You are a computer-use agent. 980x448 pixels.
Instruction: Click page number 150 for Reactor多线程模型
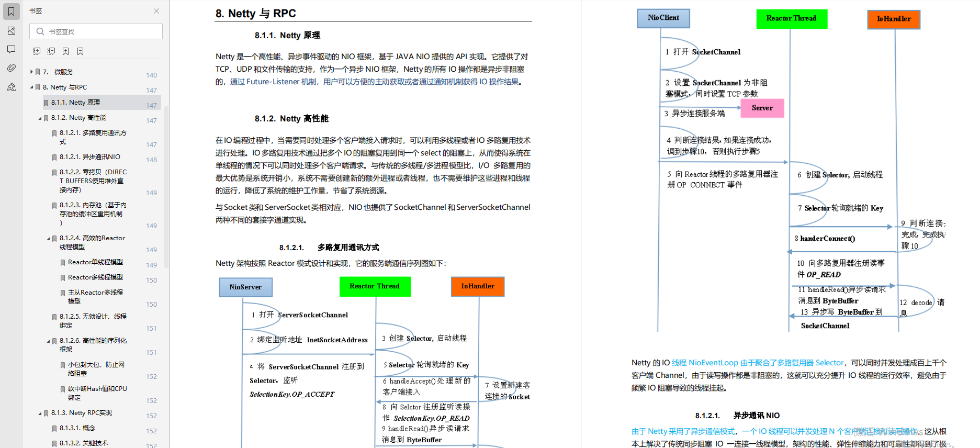coord(151,281)
